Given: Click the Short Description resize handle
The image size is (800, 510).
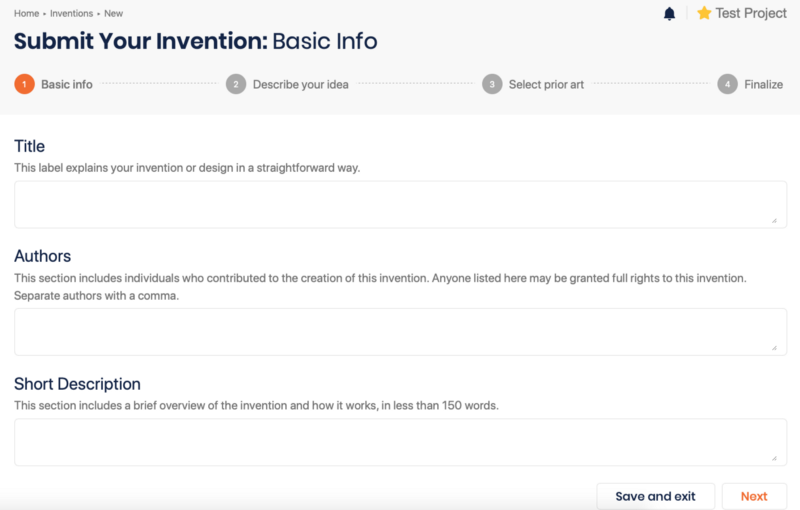Looking at the screenshot, I should pyautogui.click(x=775, y=457).
